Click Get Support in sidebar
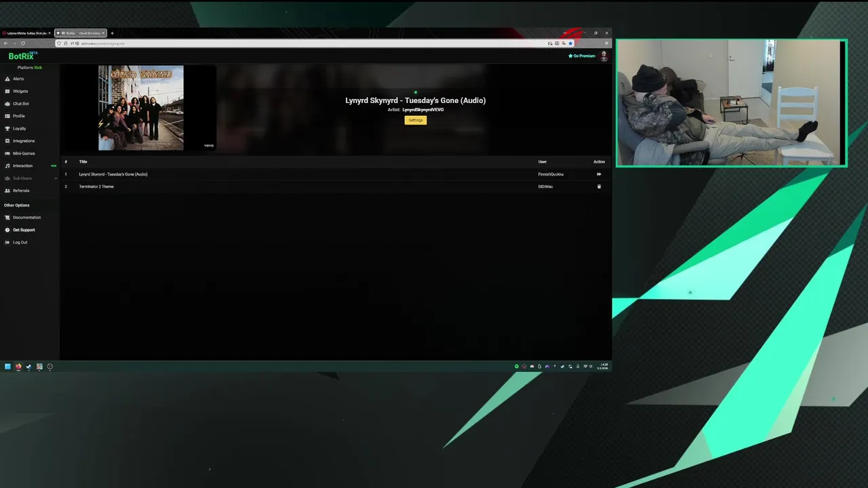 coord(24,230)
